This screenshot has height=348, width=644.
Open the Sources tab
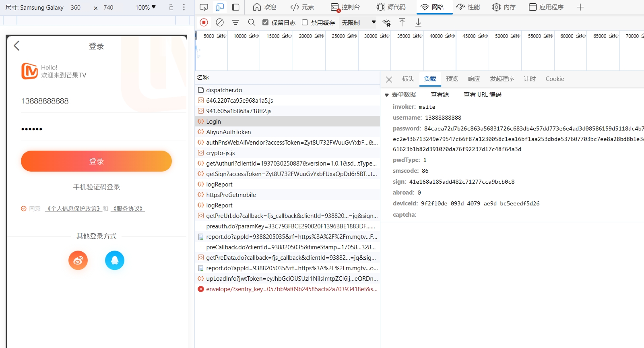coord(391,7)
